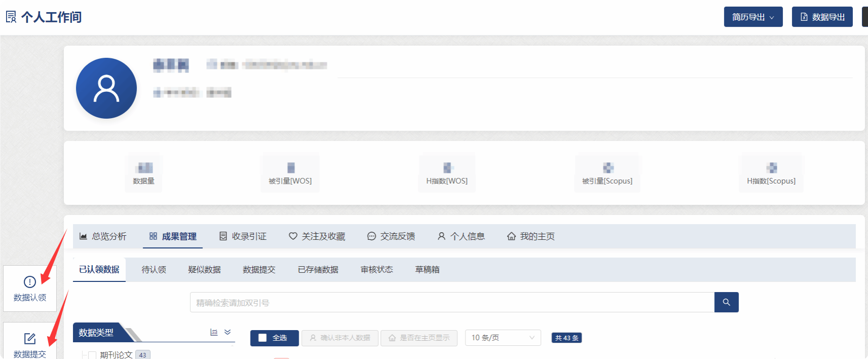Open 关注及收藏 with heart icon
Image resolution: width=868 pixels, height=359 pixels.
[317, 236]
